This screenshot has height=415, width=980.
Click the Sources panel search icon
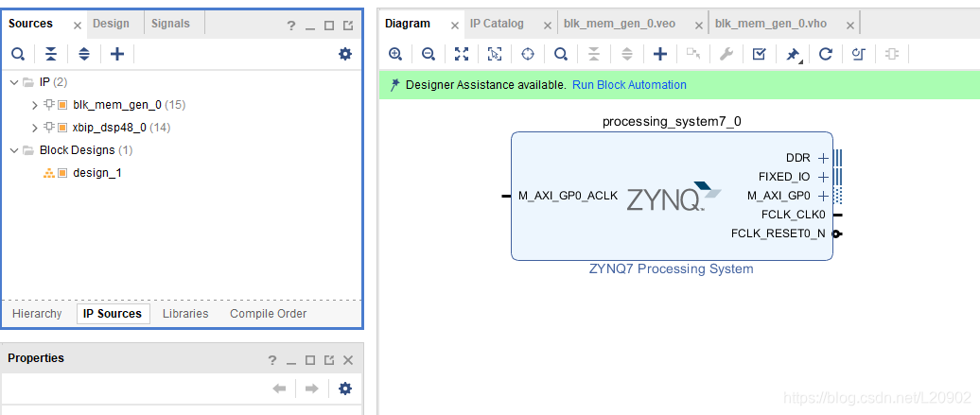(17, 55)
